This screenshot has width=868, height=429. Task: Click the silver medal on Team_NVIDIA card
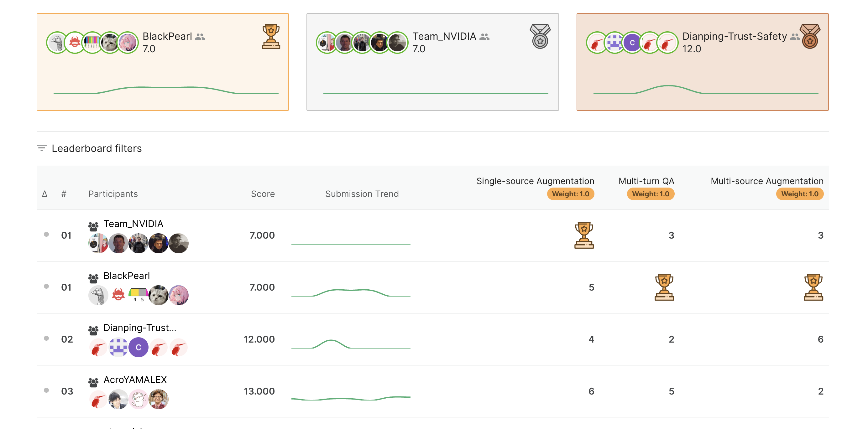540,36
